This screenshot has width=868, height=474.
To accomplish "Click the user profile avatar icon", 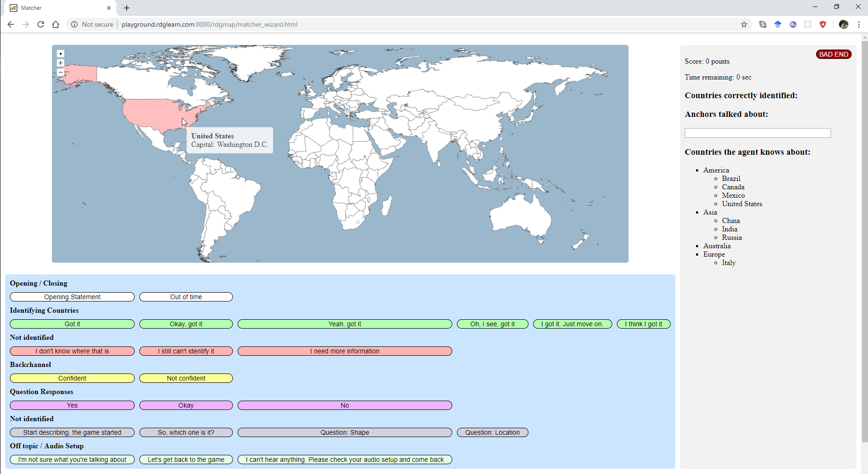I will (843, 24).
